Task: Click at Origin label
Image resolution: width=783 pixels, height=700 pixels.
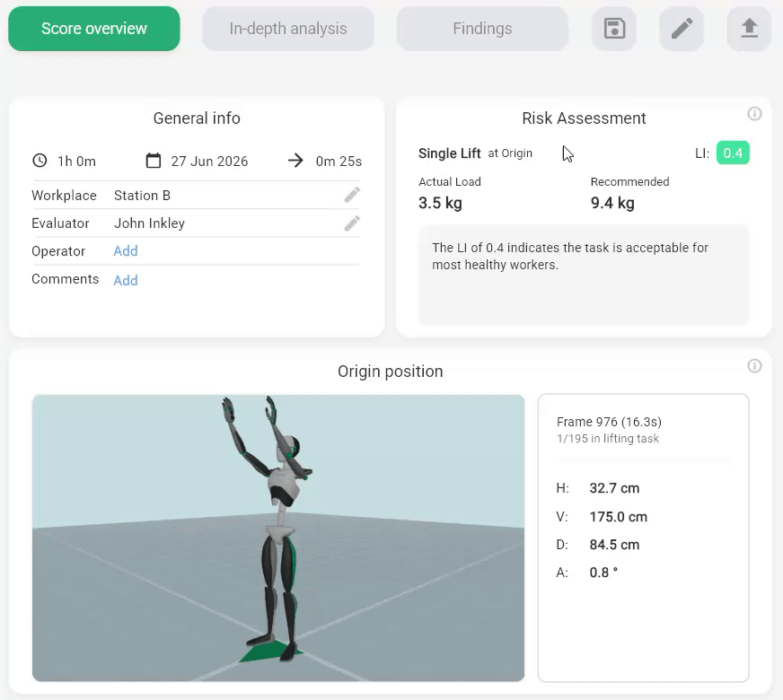Action: click(x=510, y=153)
